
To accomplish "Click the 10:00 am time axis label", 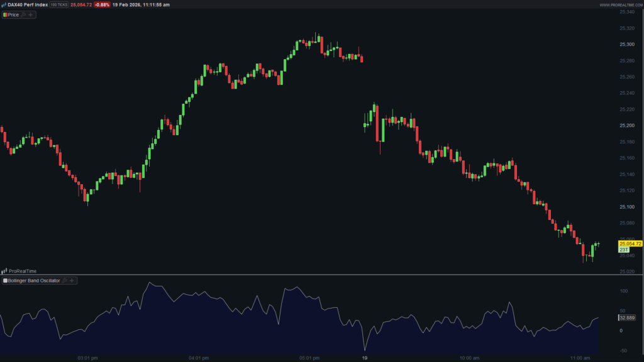I will pos(469,358).
